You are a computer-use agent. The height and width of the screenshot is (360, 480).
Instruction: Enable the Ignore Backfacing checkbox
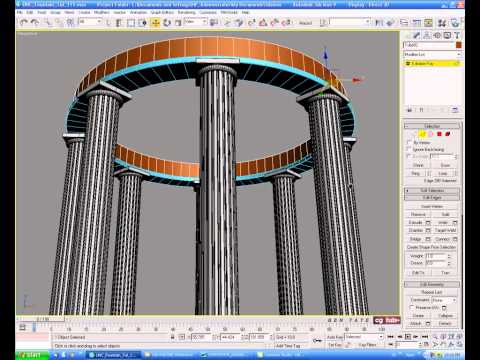click(x=409, y=149)
